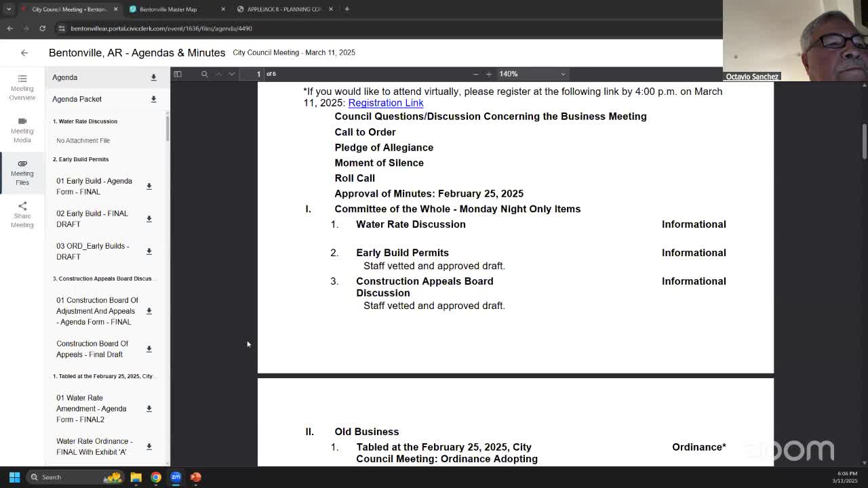Select the '1. Water Rate Discussion' section

(85, 121)
